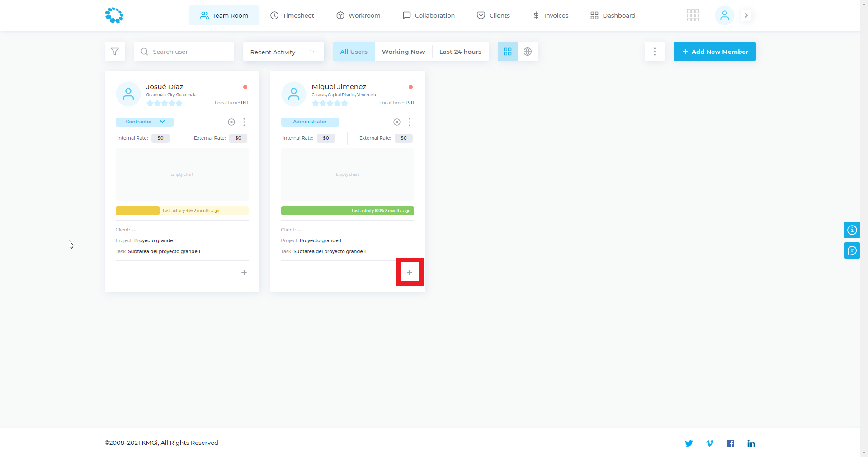This screenshot has width=868, height=457.
Task: Switch to the globe map view
Action: (527, 52)
